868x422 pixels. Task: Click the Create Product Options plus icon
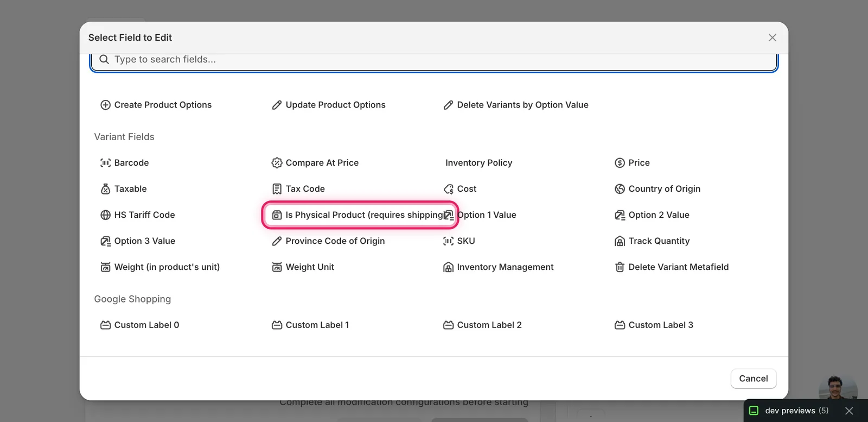(105, 105)
